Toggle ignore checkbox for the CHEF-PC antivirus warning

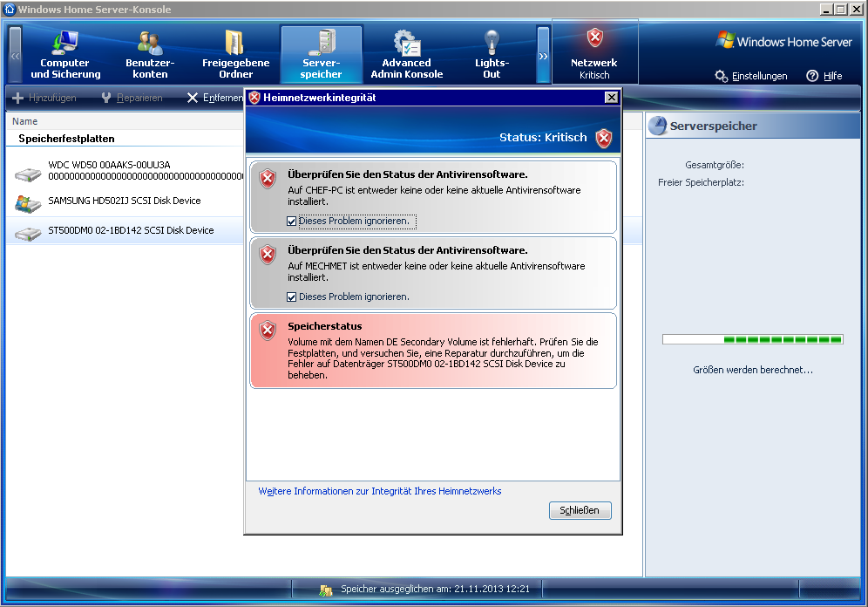coord(292,222)
